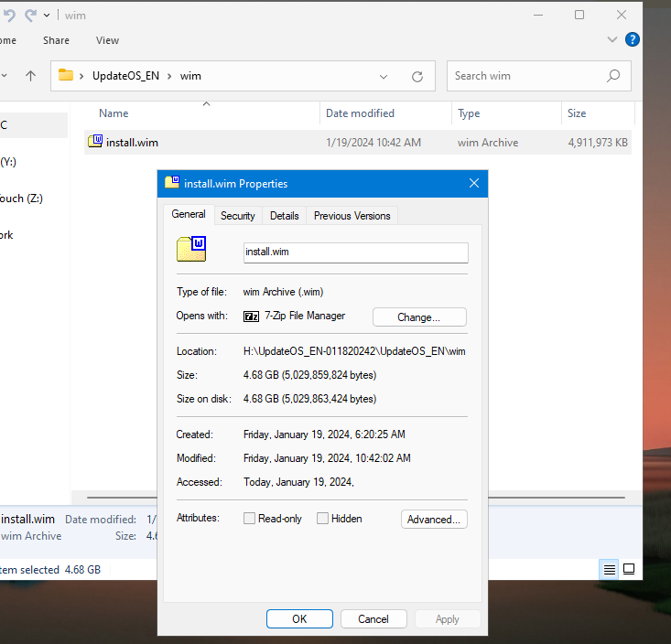Select wim segment in address path

tap(190, 76)
